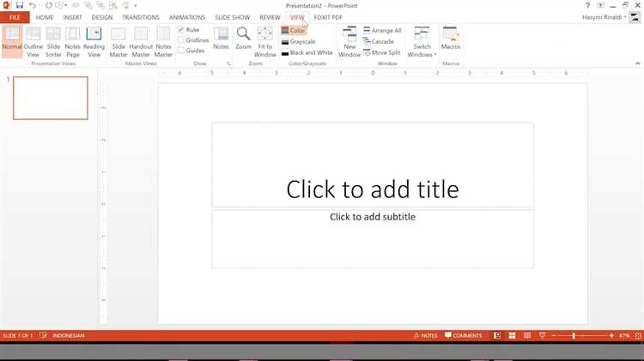Open the FILE menu

(x=15, y=17)
